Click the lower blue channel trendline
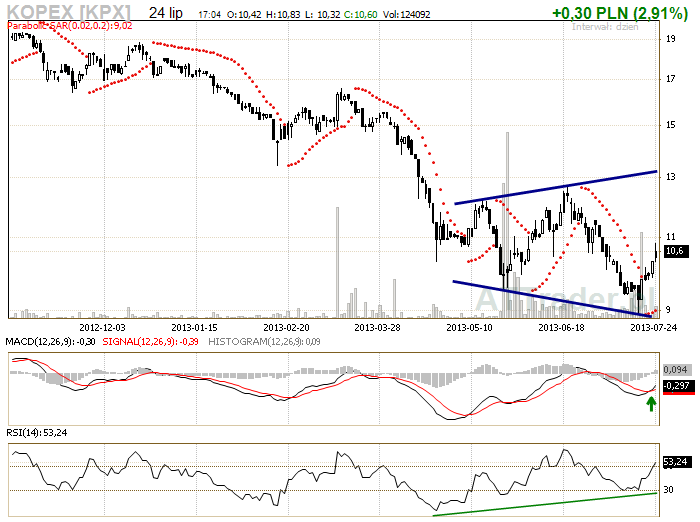Image resolution: width=700 pixels, height=522 pixels. pos(554,299)
